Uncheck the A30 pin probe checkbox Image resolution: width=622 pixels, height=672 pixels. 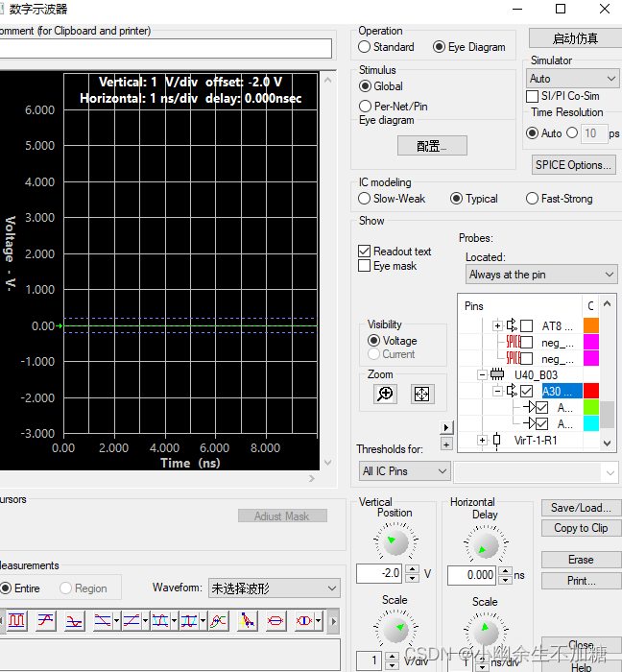(527, 391)
